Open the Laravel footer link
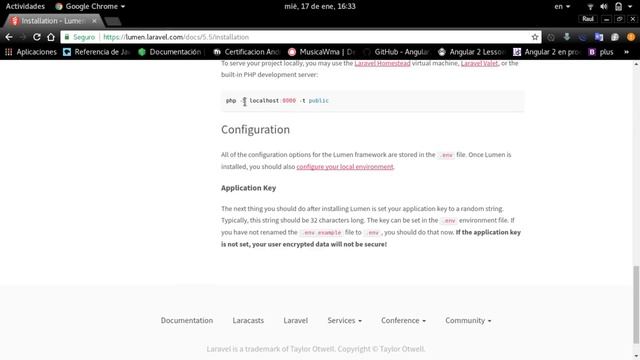 [x=296, y=320]
